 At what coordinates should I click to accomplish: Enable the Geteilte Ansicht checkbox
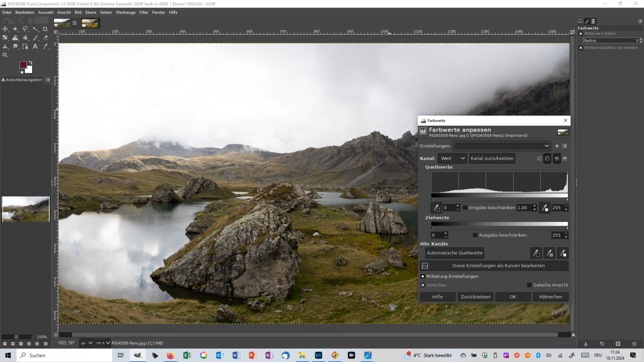(x=530, y=285)
